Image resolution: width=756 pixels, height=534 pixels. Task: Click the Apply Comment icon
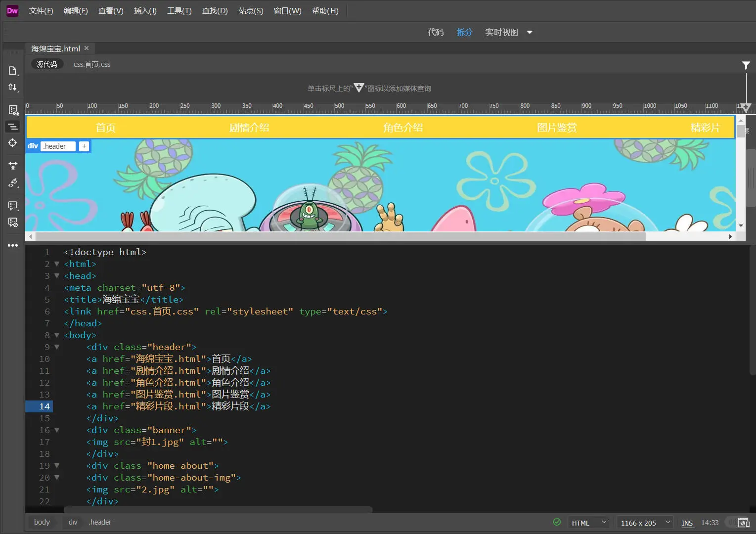point(13,206)
